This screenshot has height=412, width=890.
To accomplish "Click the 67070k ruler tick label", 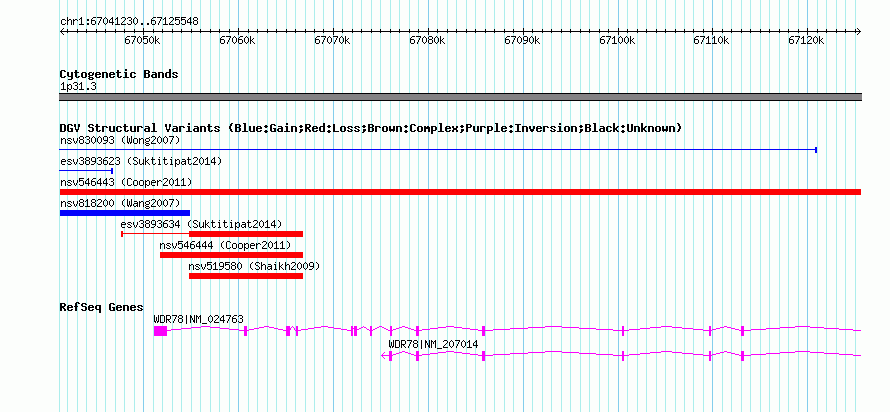I will (331, 40).
